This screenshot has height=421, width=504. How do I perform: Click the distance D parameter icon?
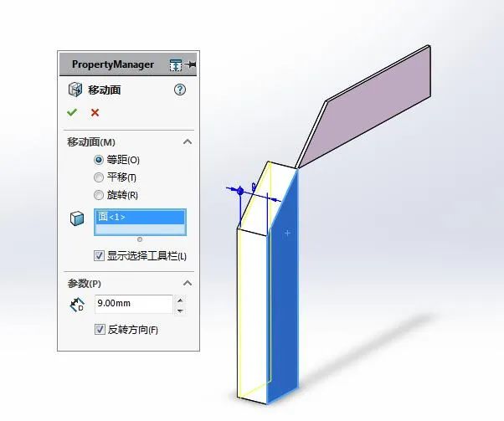pos(78,305)
